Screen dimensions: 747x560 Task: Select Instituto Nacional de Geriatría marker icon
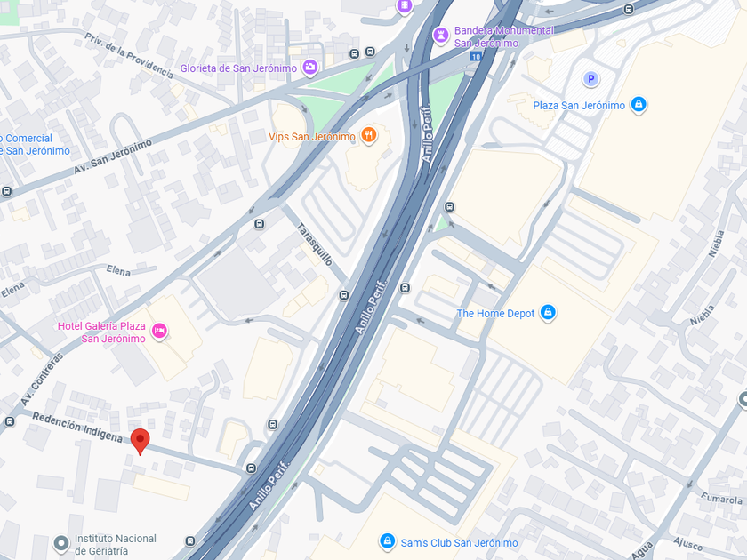pyautogui.click(x=61, y=543)
